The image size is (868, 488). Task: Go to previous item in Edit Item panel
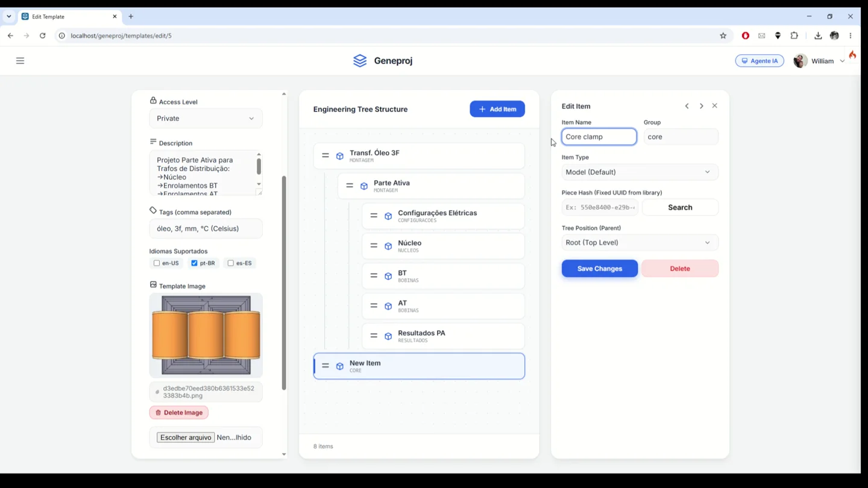coord(687,106)
